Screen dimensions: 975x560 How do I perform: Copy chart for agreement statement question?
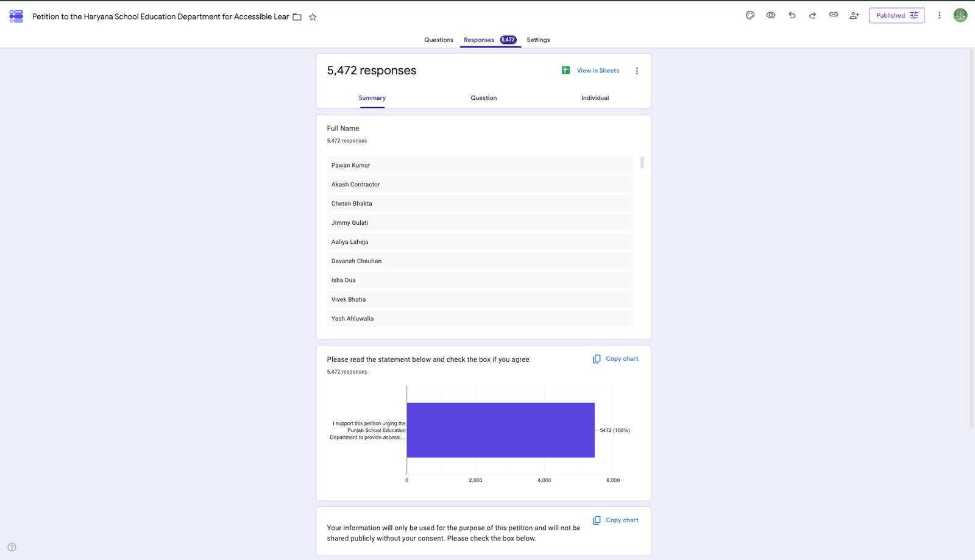tap(615, 359)
